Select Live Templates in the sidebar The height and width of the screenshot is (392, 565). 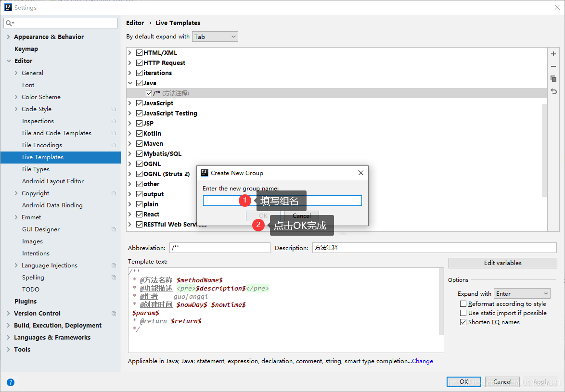coord(61,157)
